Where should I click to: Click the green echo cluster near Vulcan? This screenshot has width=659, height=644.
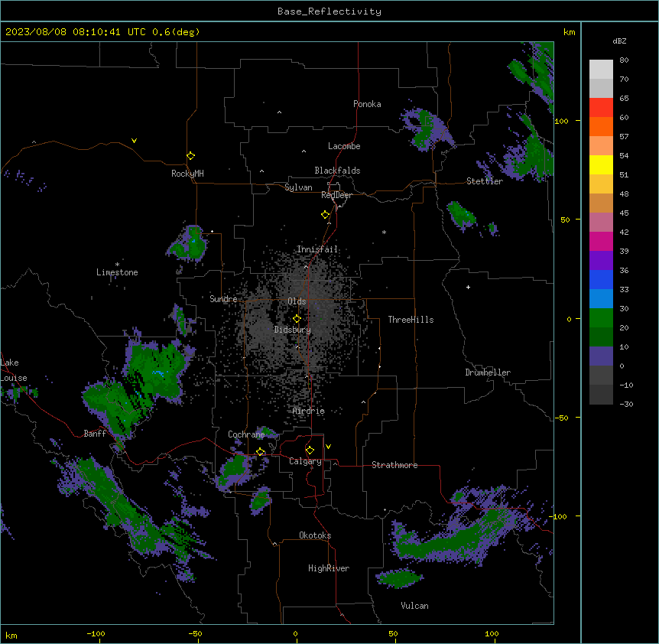click(399, 578)
